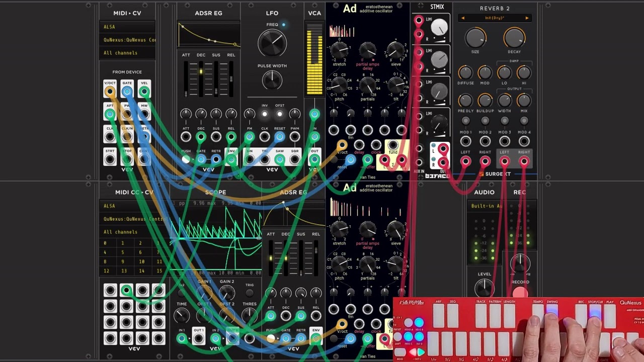Click top ADSR EG ATT CV input jack
644x362 pixels.
coord(186,137)
